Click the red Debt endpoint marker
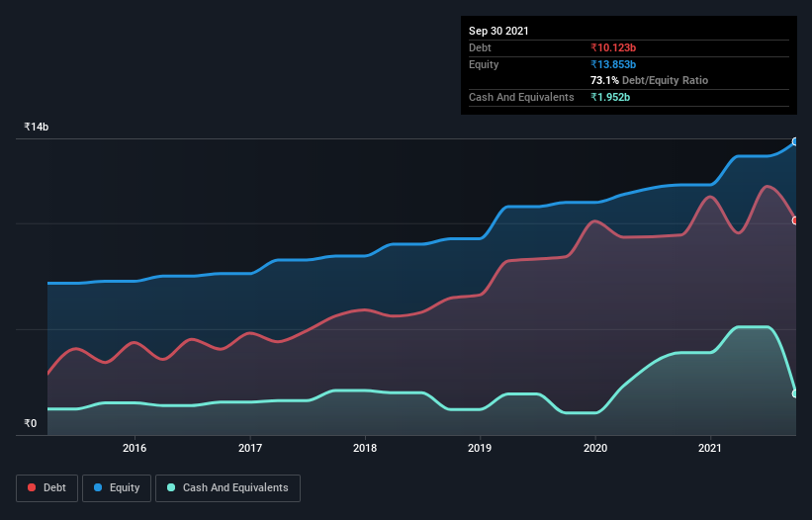The image size is (812, 520). [x=795, y=220]
